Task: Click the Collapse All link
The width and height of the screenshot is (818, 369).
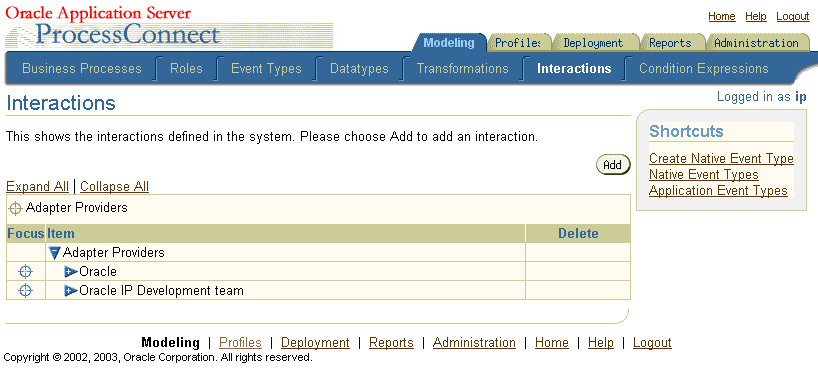Action: [x=114, y=186]
